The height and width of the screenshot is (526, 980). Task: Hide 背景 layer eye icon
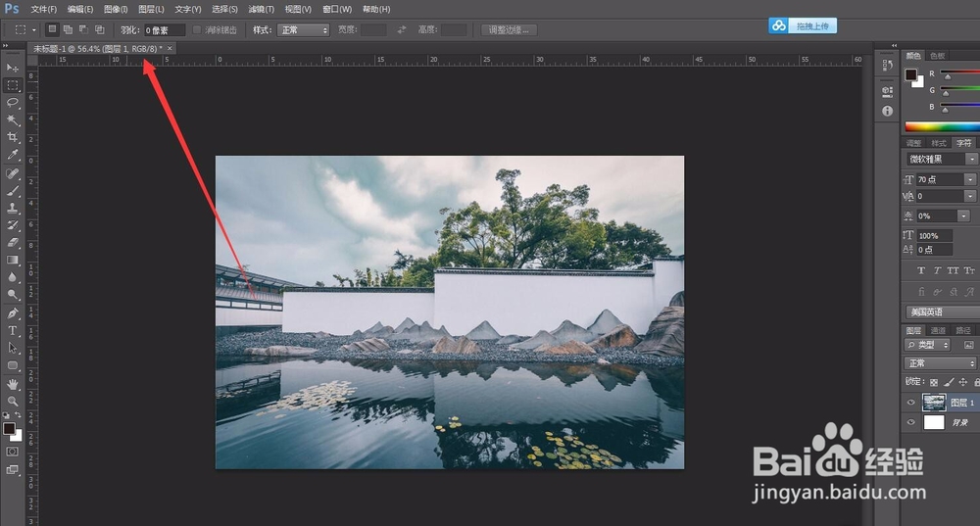click(910, 422)
